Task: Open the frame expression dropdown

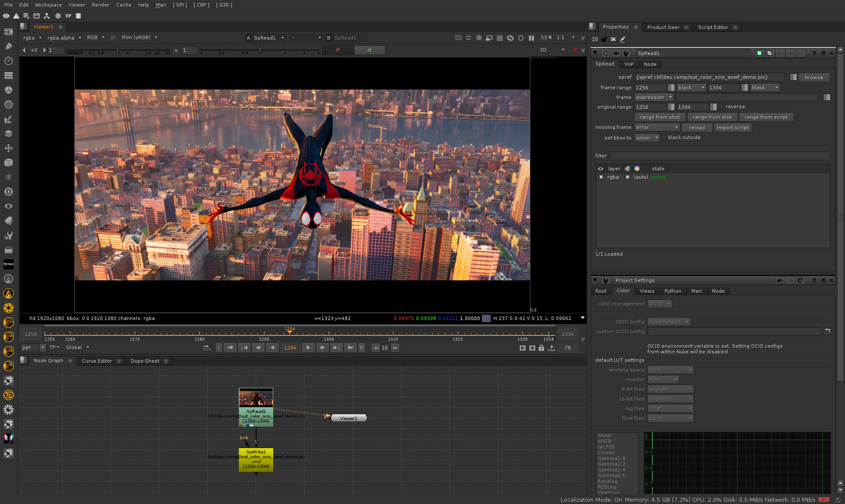Action: coord(654,97)
